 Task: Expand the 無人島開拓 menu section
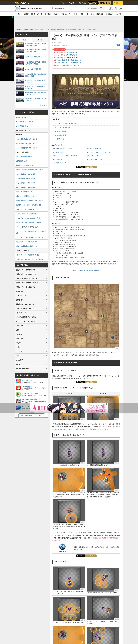(x=32, y=300)
